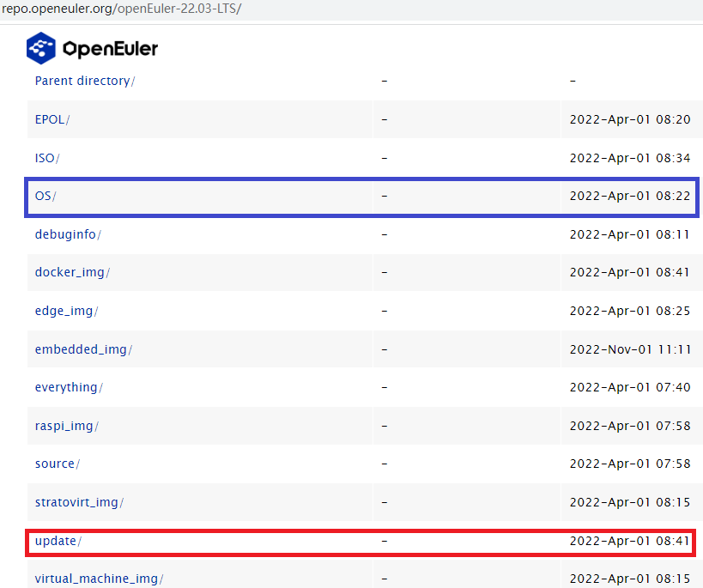Open the Parent directory link

pos(81,80)
